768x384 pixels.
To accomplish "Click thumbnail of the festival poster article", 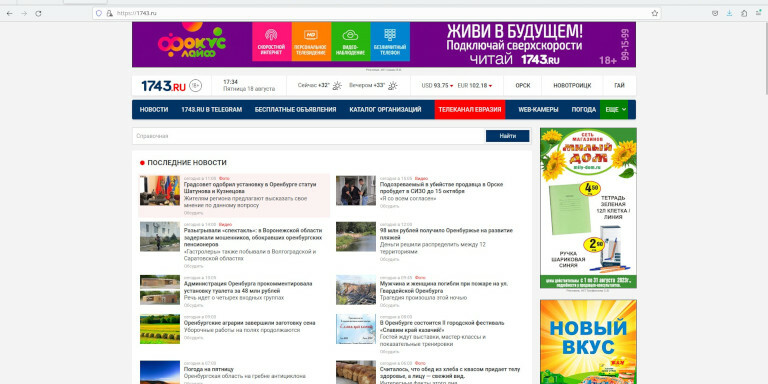I will click(356, 329).
